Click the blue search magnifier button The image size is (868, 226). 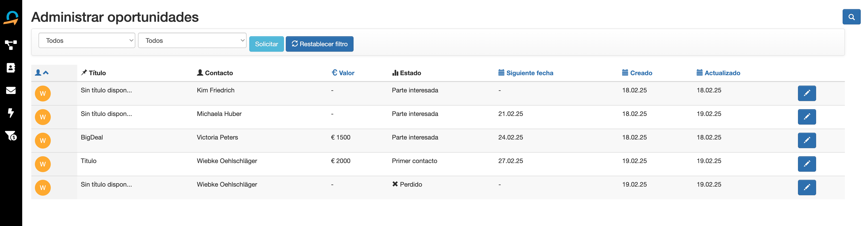pyautogui.click(x=851, y=17)
